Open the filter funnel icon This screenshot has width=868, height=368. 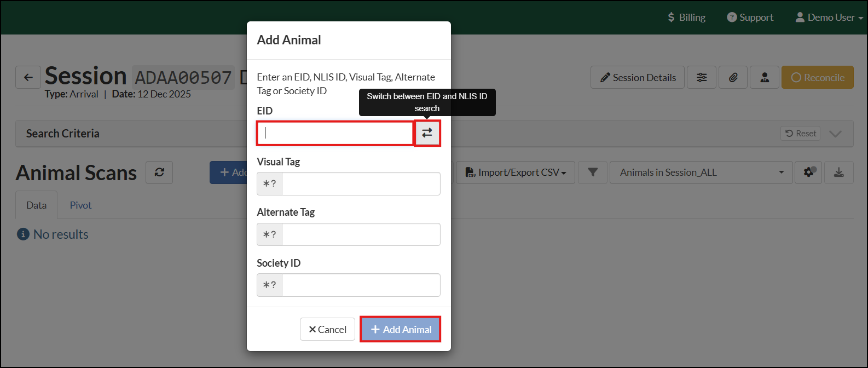593,173
